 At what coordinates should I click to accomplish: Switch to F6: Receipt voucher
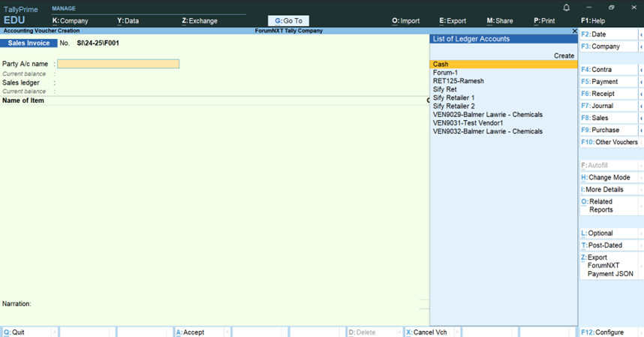[609, 94]
